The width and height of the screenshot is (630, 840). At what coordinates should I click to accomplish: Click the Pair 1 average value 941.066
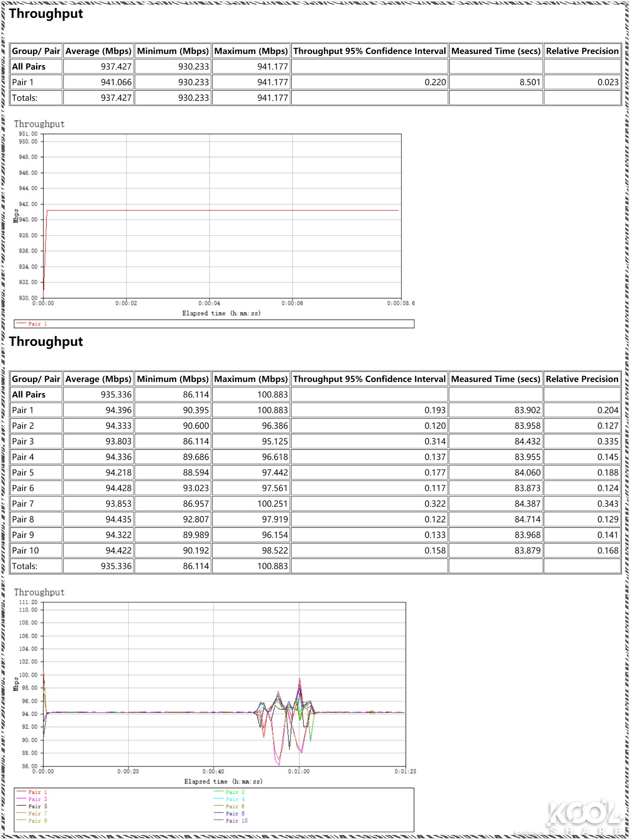116,82
